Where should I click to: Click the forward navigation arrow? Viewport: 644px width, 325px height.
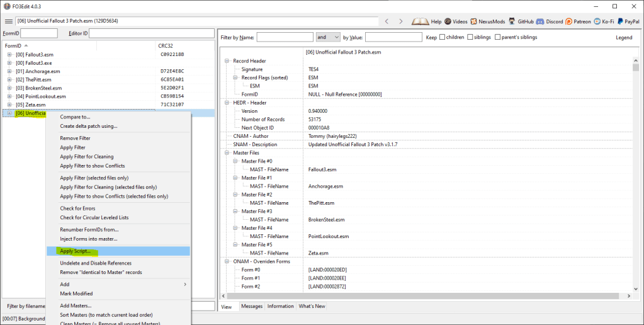click(x=401, y=21)
